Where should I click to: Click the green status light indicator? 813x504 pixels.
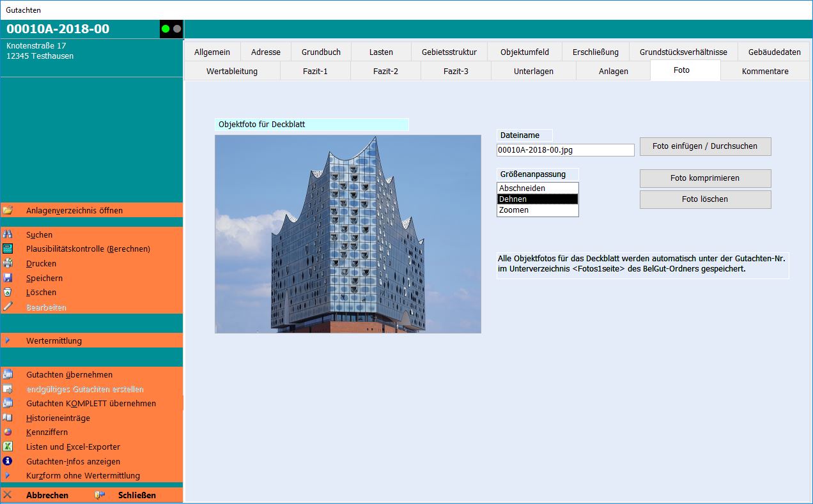[x=166, y=29]
